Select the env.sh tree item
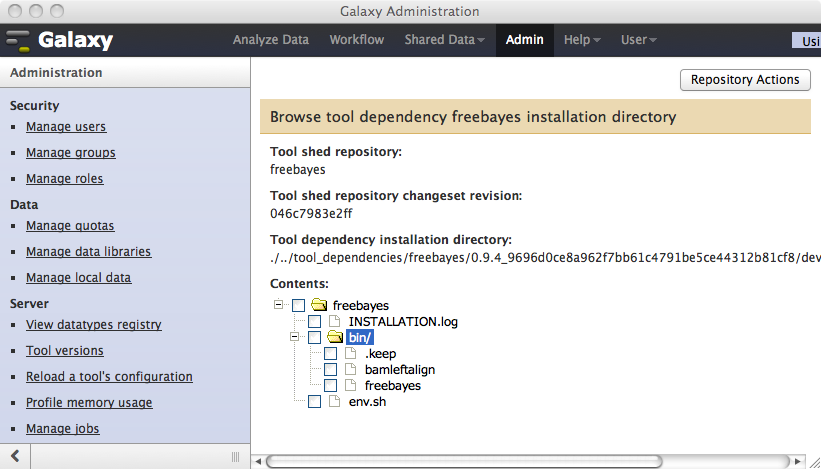Image resolution: width=821 pixels, height=469 pixels. click(368, 402)
